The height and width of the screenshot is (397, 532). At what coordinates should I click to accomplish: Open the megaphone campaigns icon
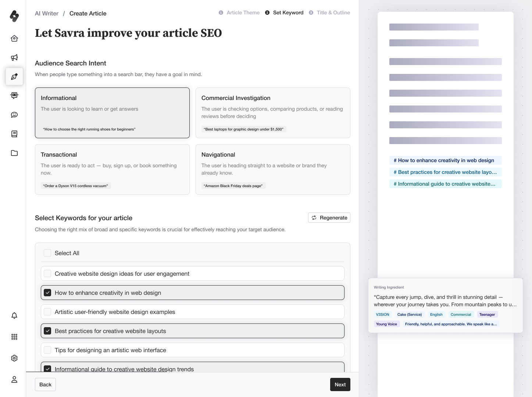coord(14,57)
